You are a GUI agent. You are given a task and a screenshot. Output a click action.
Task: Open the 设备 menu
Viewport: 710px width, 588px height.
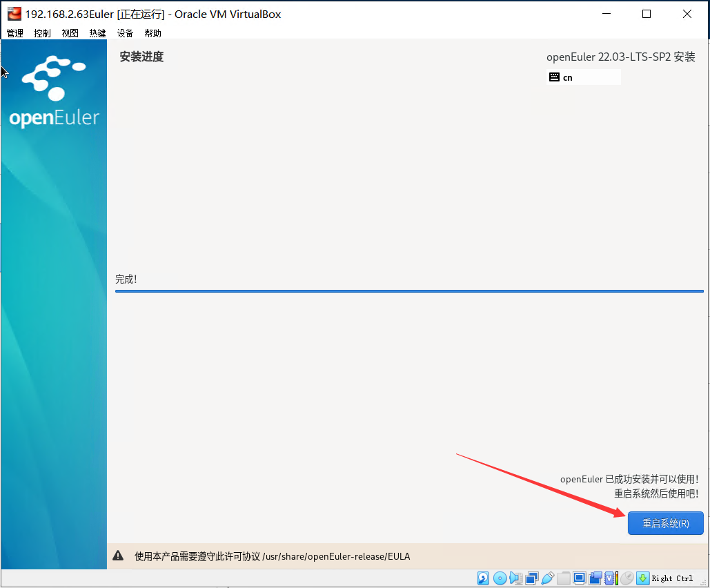(125, 33)
